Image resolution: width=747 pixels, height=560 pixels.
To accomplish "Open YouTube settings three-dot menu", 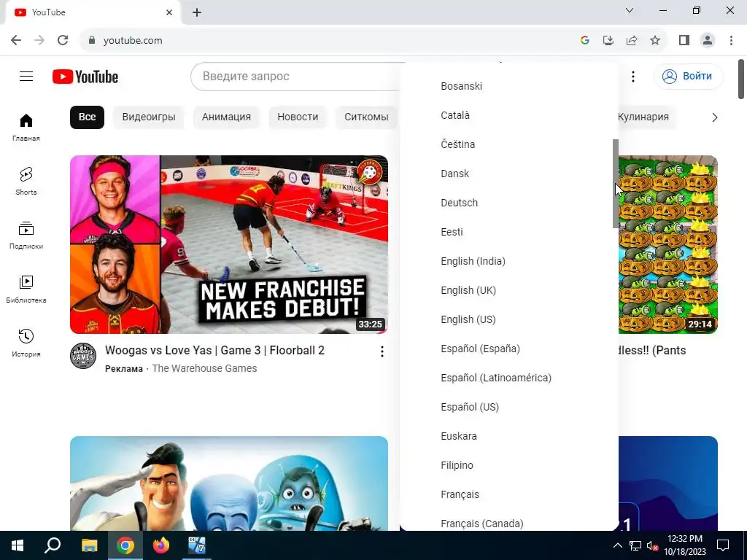I will point(632,76).
